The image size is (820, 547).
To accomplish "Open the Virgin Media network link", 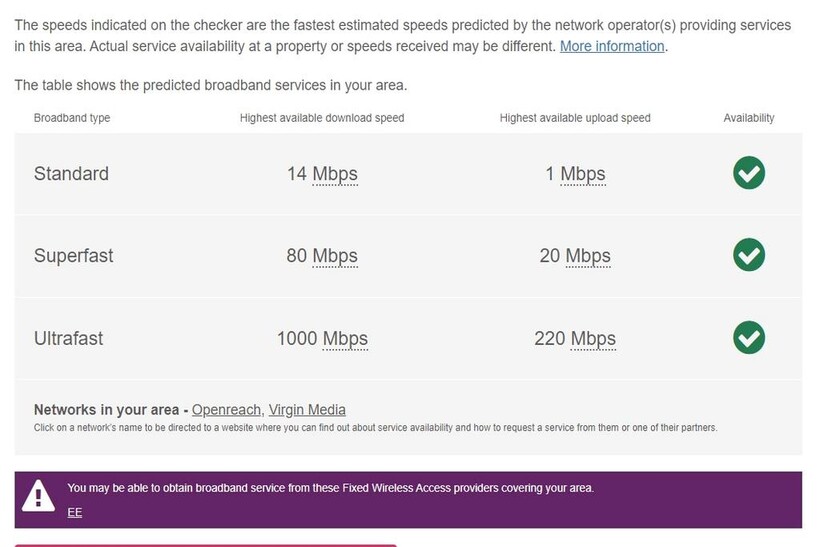I will [x=307, y=409].
